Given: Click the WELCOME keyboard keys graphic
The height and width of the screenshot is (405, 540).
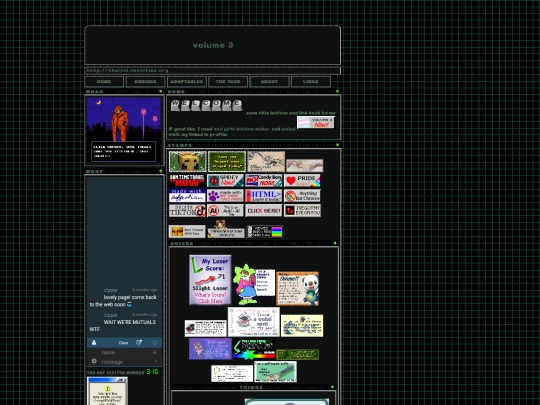Looking at the screenshot, I should (206, 105).
